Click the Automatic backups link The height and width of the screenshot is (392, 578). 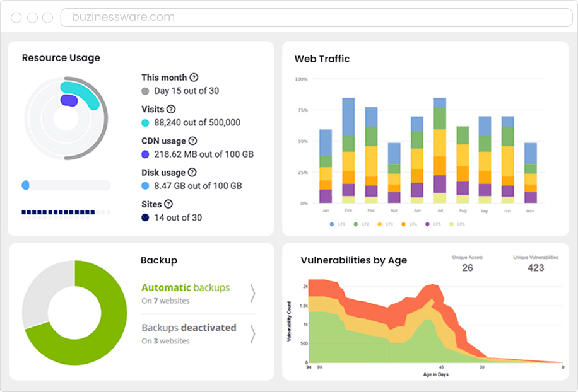pyautogui.click(x=186, y=287)
